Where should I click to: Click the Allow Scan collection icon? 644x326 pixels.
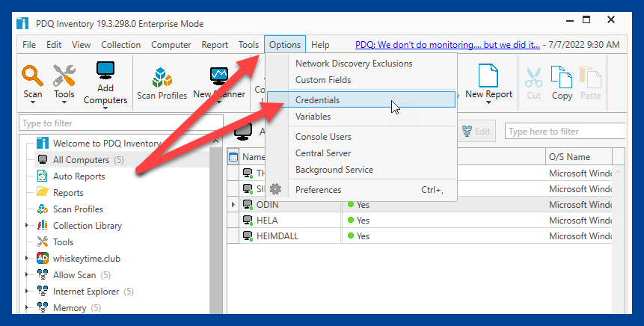click(x=43, y=274)
